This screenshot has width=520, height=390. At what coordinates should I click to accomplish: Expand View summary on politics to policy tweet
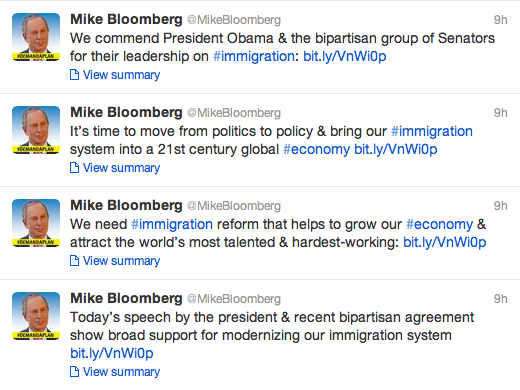pos(121,168)
